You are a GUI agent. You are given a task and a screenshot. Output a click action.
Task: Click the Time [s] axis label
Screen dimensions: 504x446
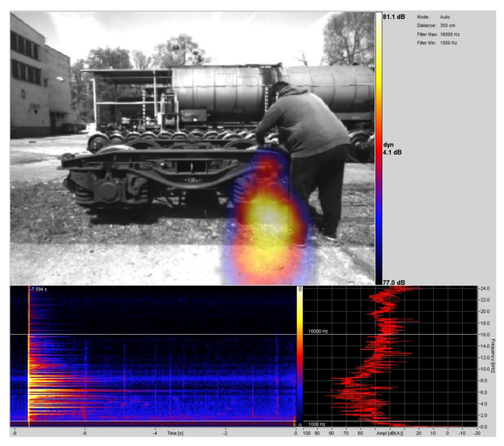pos(175,433)
